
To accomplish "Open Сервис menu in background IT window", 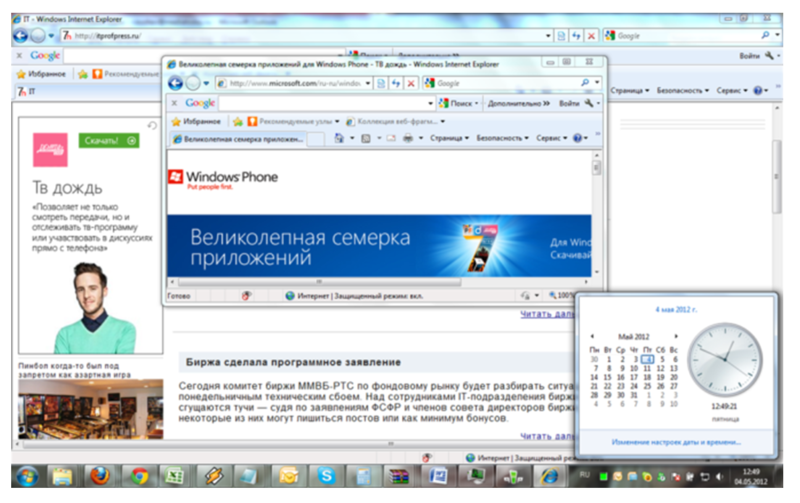I will tap(732, 90).
